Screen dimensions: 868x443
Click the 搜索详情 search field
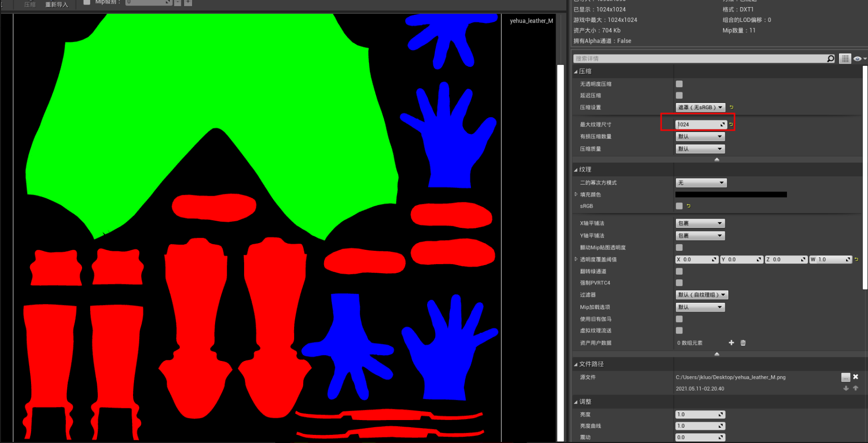(x=698, y=59)
